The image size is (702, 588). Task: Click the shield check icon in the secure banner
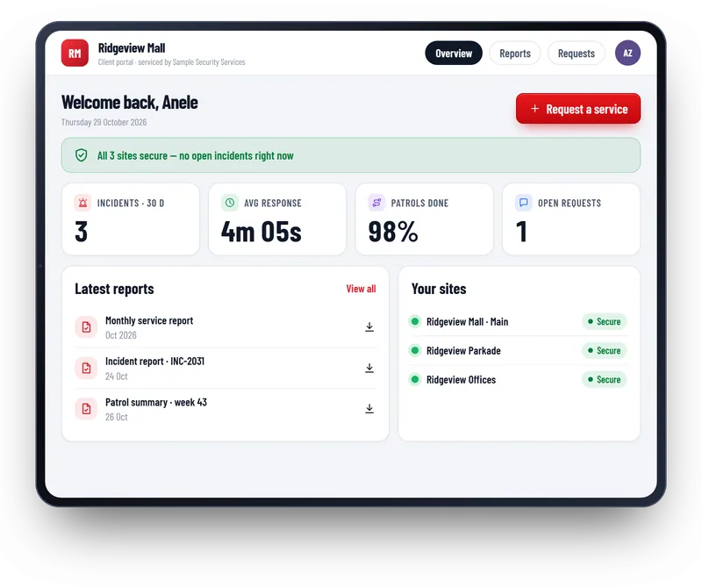point(81,155)
